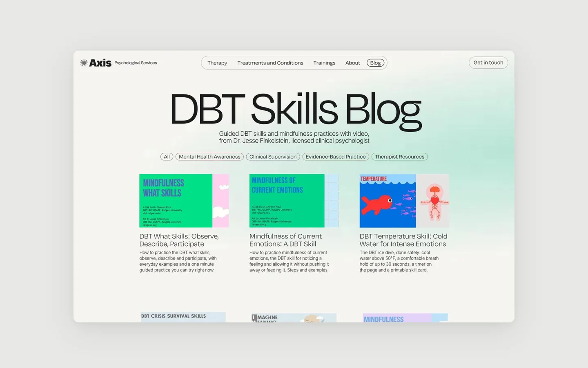Open the Mindfulness What Skills thumbnail
The image size is (588, 368).
184,201
